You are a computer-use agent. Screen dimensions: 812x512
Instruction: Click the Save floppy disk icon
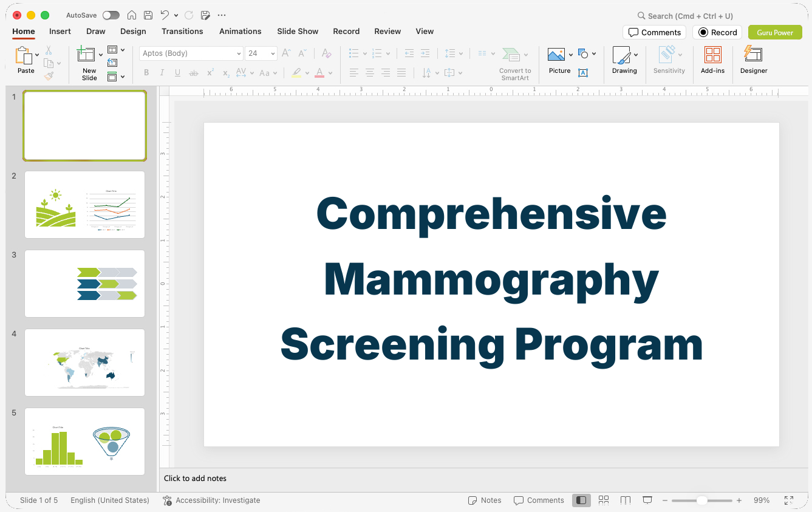[x=148, y=15]
